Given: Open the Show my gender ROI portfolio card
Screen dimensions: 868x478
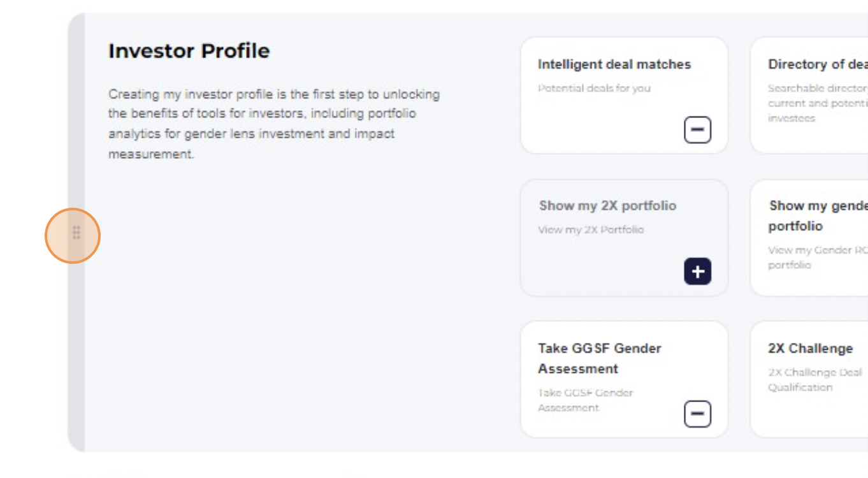Looking at the screenshot, I should pos(809,238).
